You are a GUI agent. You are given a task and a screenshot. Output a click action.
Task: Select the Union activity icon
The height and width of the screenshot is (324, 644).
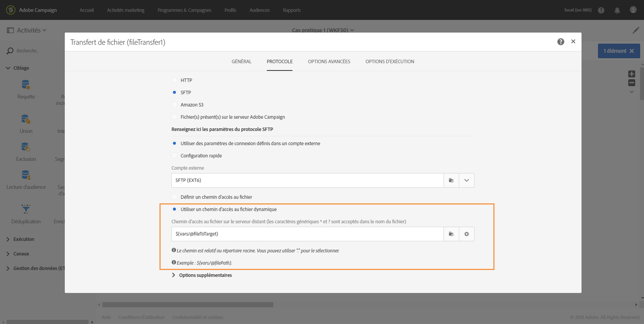pyautogui.click(x=26, y=119)
